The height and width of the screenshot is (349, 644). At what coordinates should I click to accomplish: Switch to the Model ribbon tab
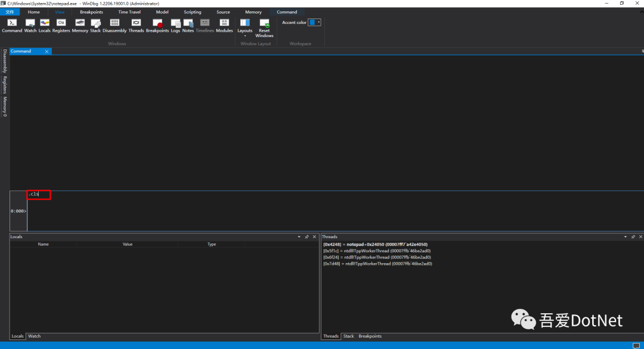162,12
